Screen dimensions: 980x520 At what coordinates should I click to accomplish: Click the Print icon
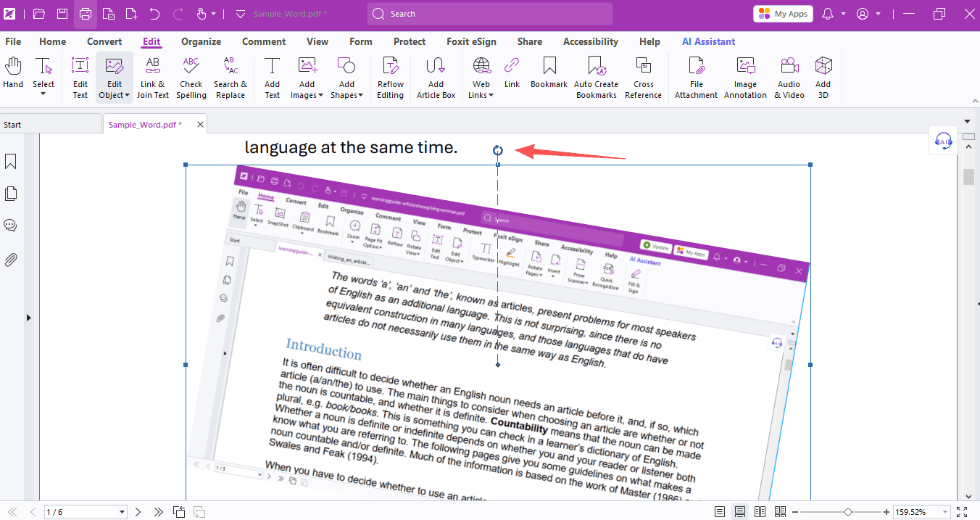tap(86, 14)
